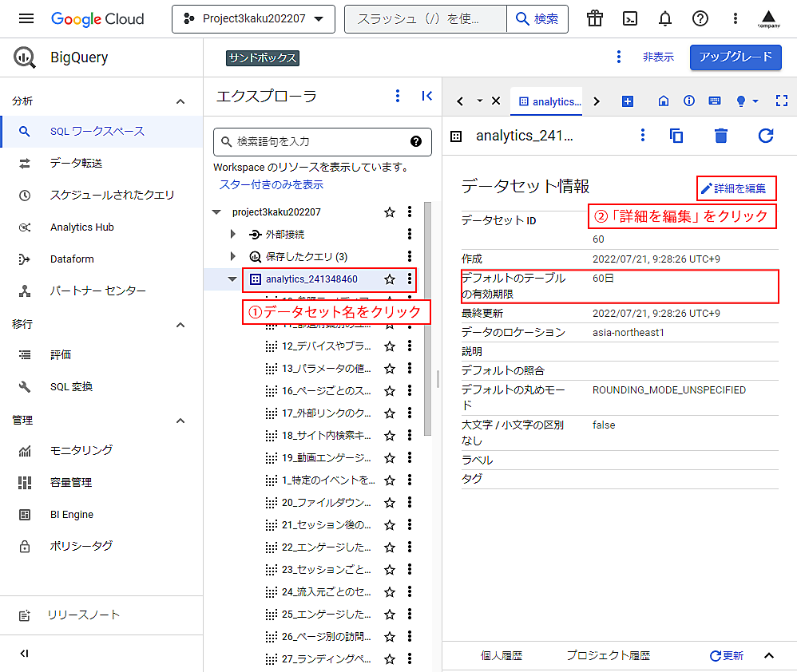Click the delete dataset trash icon

tap(721, 136)
